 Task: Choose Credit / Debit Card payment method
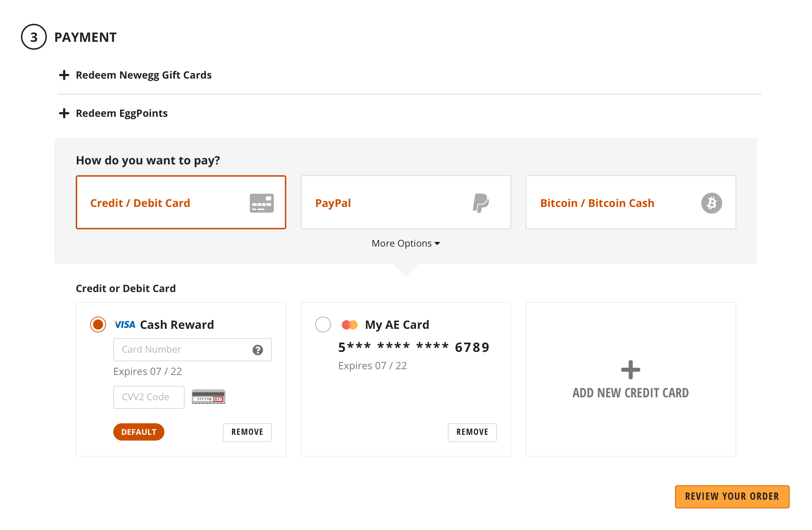coord(181,202)
